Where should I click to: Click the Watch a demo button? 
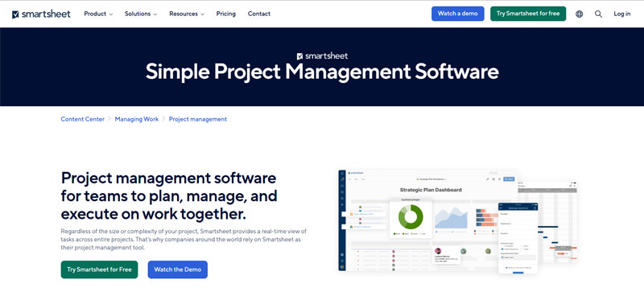457,14
